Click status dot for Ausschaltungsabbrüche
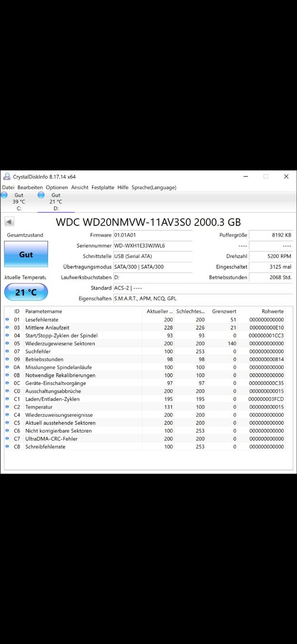 coord(7,391)
